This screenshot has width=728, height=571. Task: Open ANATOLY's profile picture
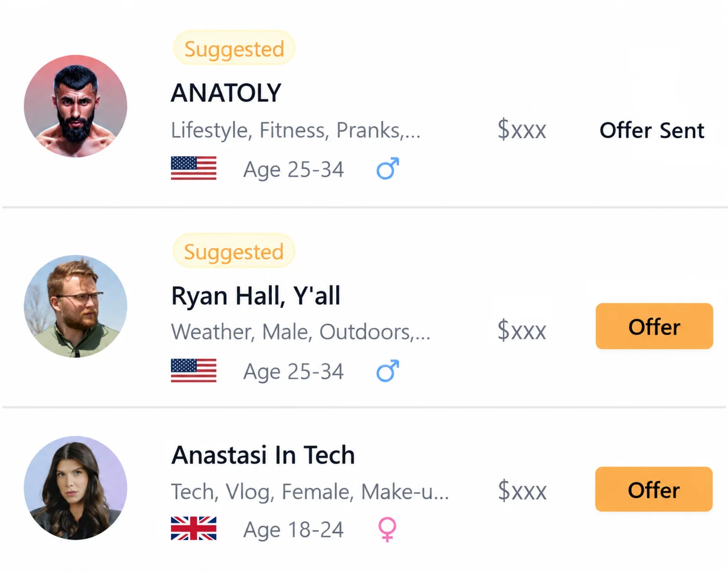pos(76,106)
